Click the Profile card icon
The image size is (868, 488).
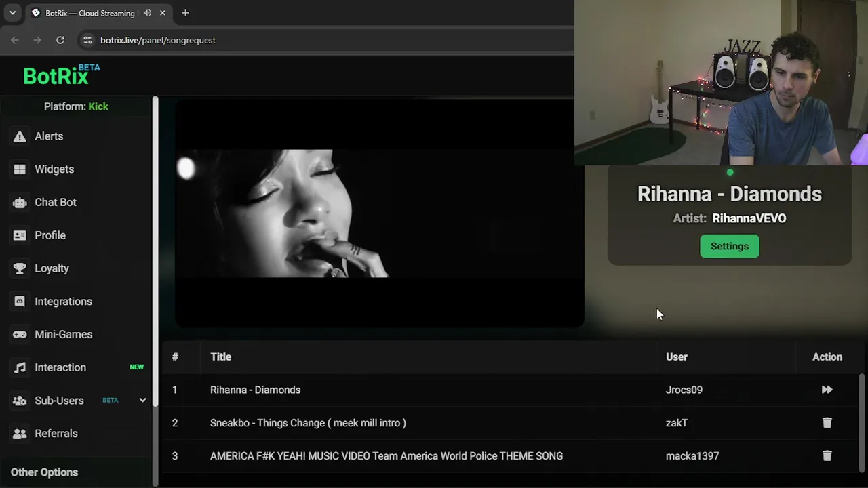pyautogui.click(x=20, y=235)
